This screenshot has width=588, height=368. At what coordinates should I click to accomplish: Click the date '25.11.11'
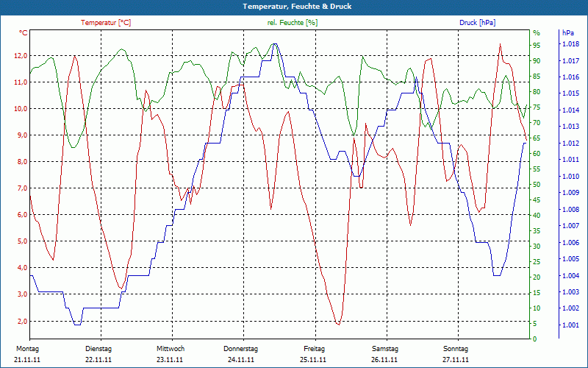point(313,360)
